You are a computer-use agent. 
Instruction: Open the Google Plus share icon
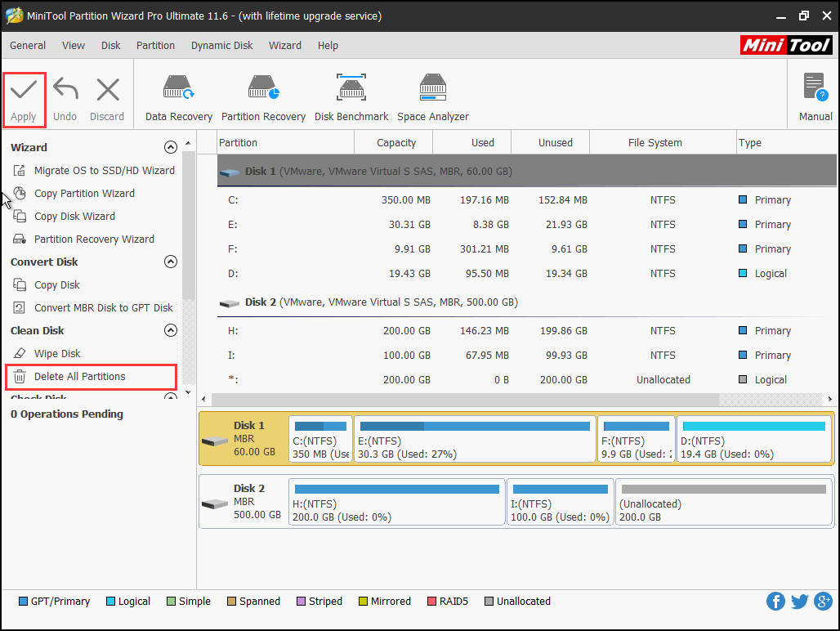823,601
